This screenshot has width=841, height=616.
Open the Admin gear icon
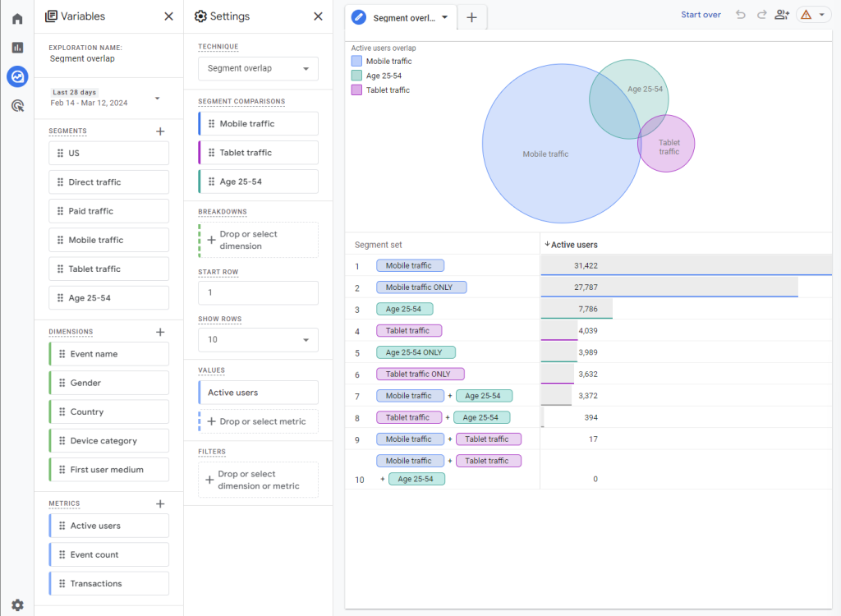[x=18, y=605]
